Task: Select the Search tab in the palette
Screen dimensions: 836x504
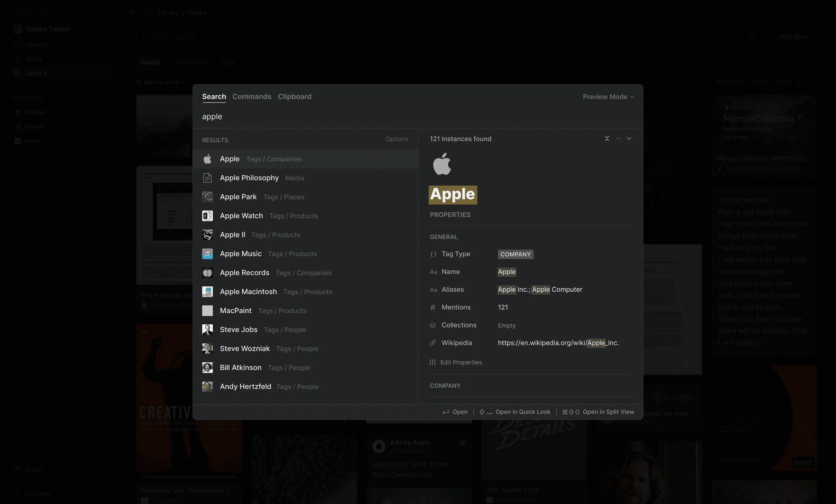Action: pos(214,97)
